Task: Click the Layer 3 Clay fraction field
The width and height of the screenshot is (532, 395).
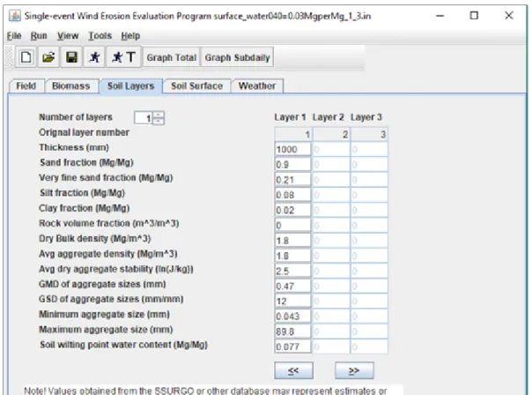Action: pos(369,210)
